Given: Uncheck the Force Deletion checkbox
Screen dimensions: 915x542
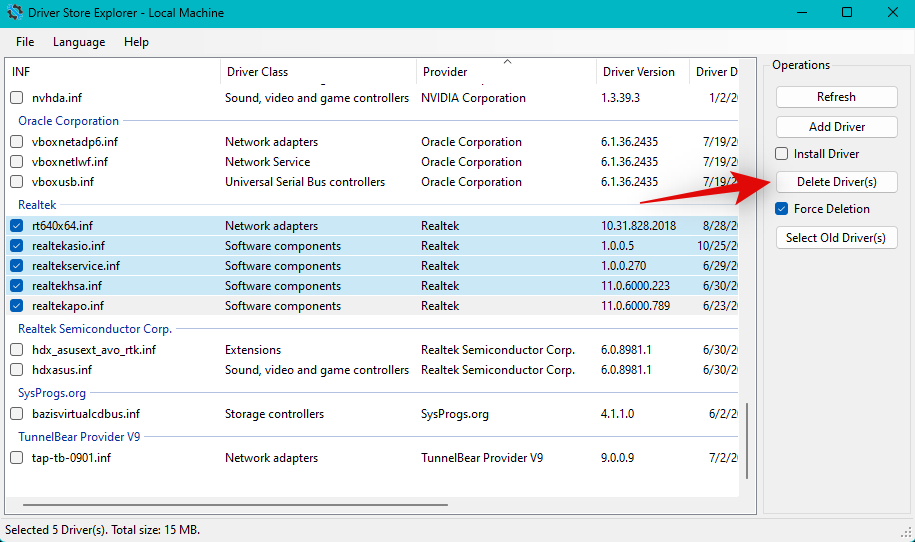Looking at the screenshot, I should click(x=782, y=209).
